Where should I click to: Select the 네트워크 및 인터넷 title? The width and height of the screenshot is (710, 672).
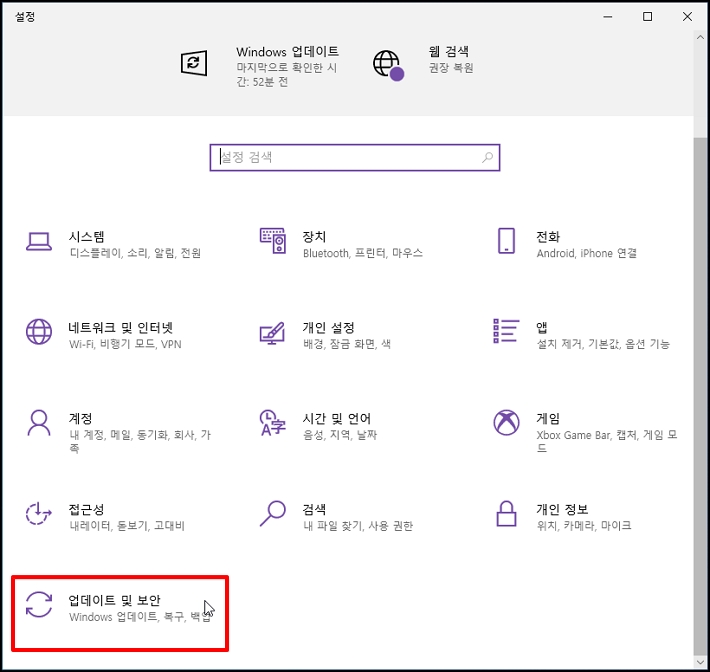tap(121, 327)
